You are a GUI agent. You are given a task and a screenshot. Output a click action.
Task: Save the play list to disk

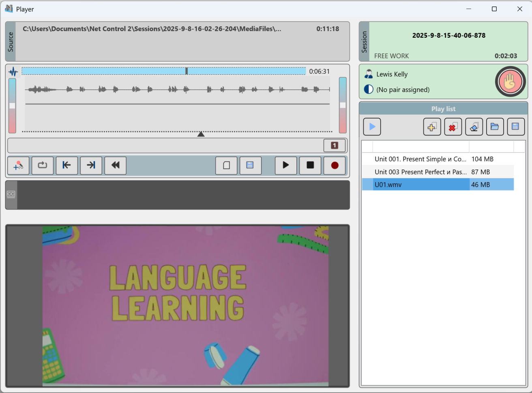(516, 127)
